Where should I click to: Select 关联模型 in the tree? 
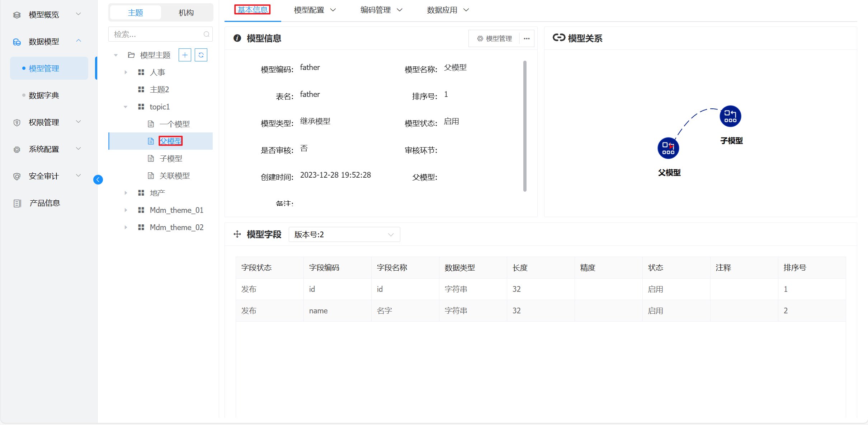pos(174,176)
